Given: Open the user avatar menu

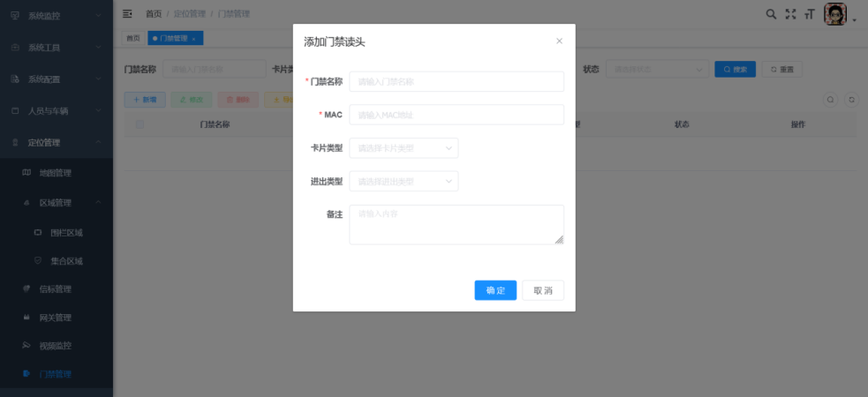Looking at the screenshot, I should point(835,14).
